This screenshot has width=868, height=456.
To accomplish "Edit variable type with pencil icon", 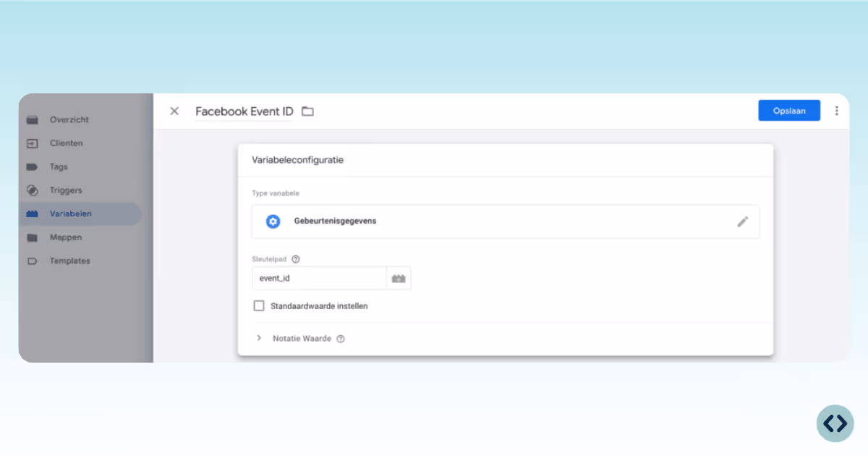I will point(743,221).
